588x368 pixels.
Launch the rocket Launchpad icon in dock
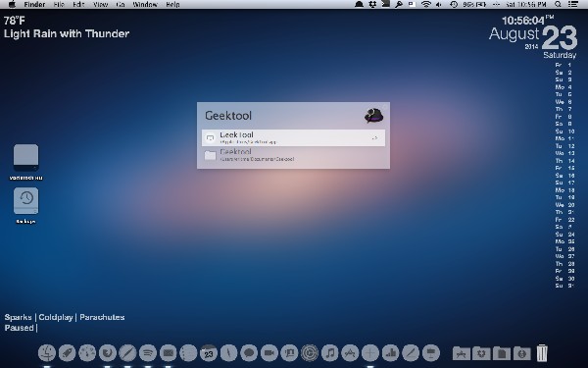[x=67, y=353]
